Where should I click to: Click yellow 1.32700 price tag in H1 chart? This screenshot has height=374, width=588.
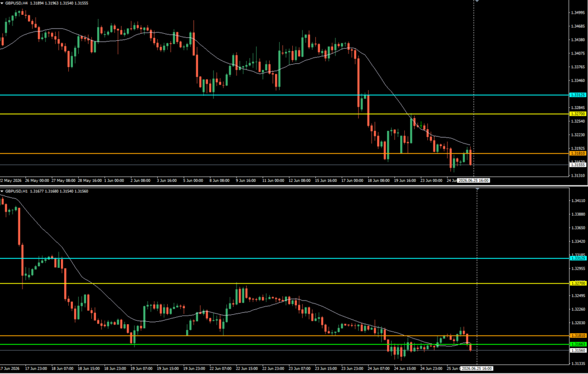578,284
